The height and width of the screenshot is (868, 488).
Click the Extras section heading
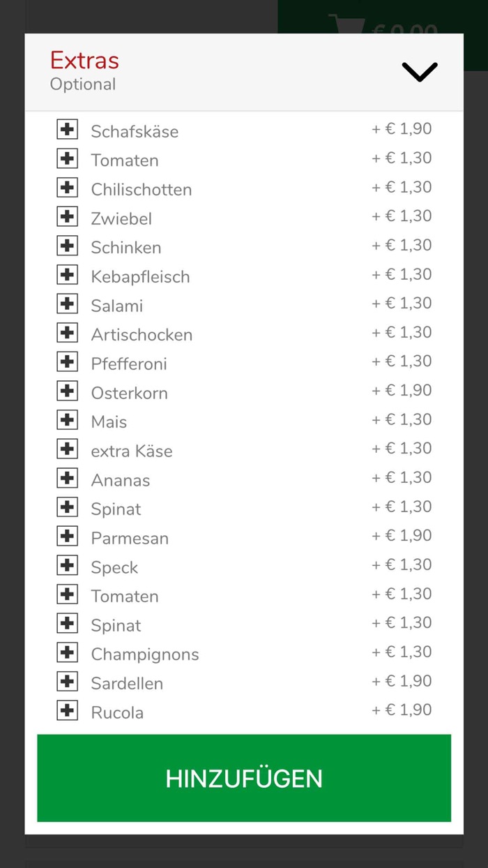(84, 60)
